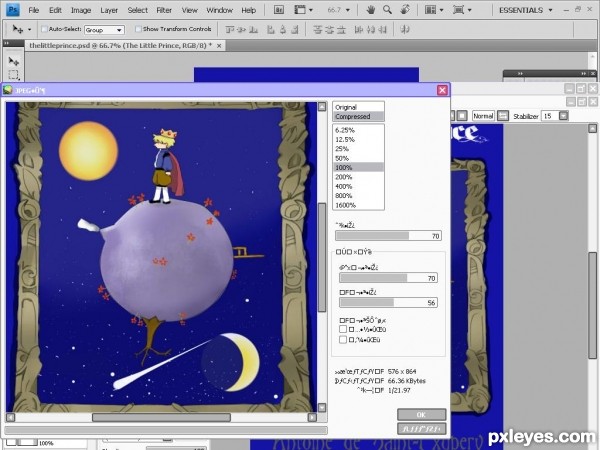Image resolution: width=600 pixels, height=450 pixels.
Task: Open the Image menu
Action: point(81,10)
